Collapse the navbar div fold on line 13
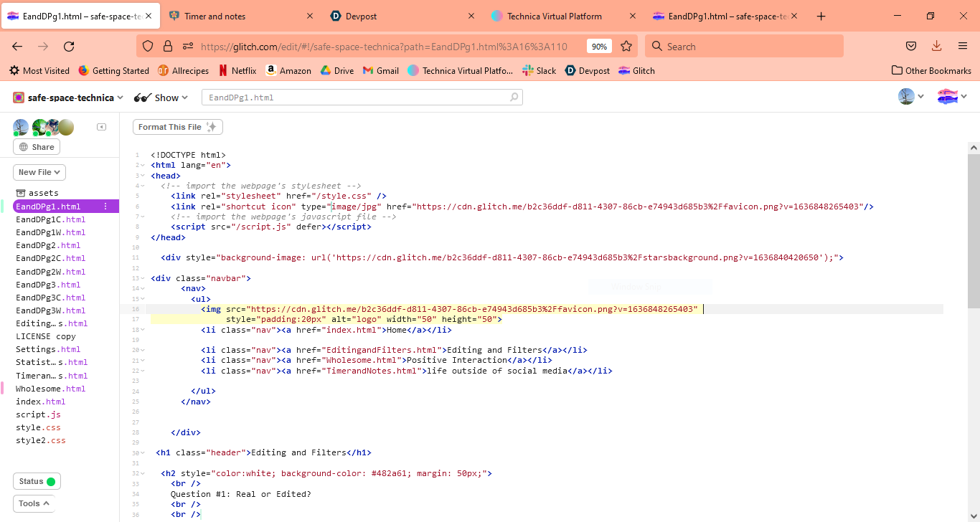Screen dimensions: 980x522 (x=143, y=278)
